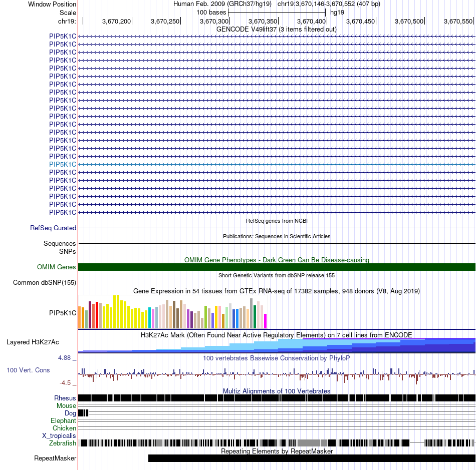
Task: Click the Mouse alignment label
Action: pyautogui.click(x=66, y=406)
